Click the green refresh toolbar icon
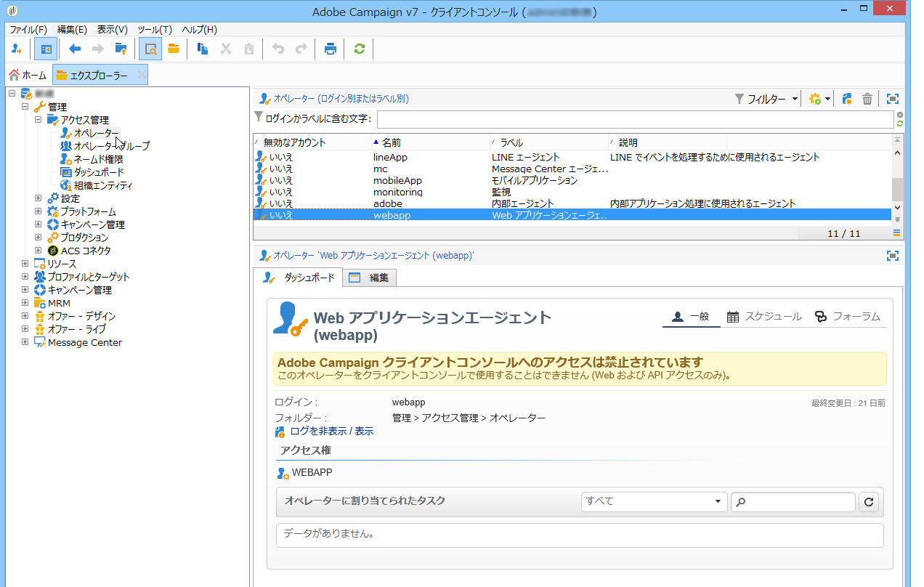This screenshot has height=587, width=924. click(359, 49)
